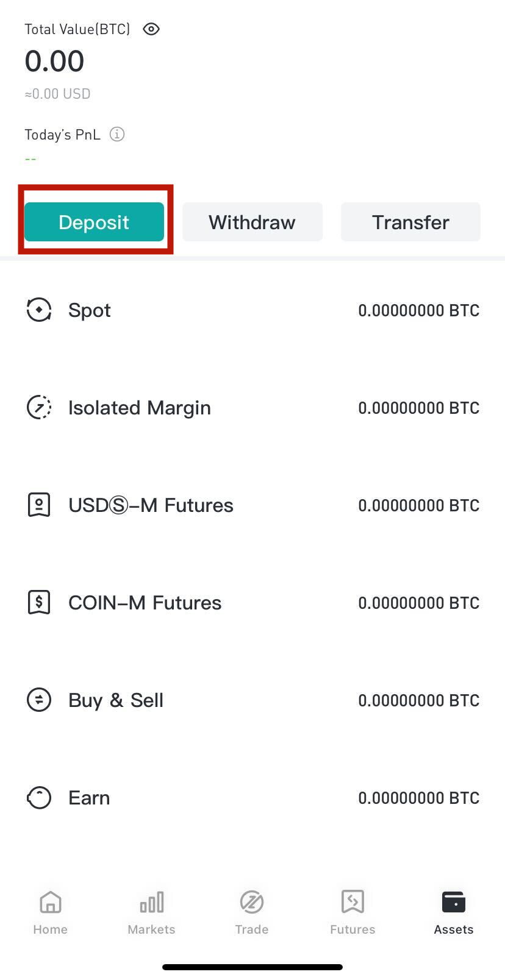Select the Isolated Margin label
The height and width of the screenshot is (980, 505).
click(140, 407)
